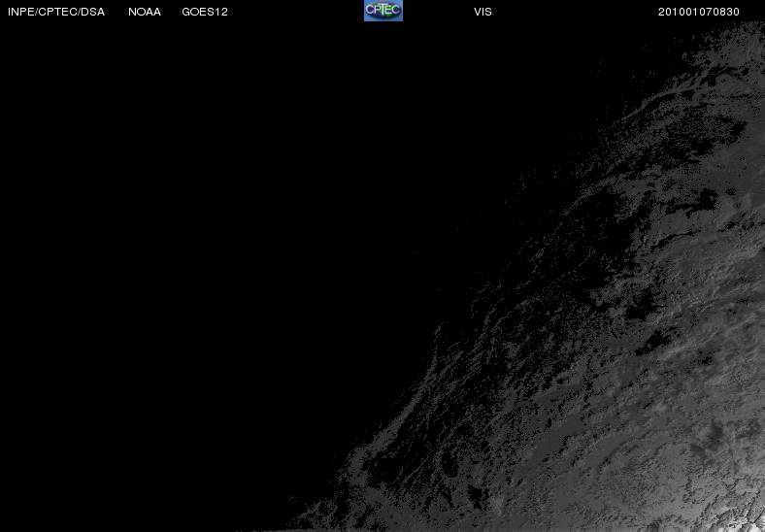Select the INPE/CPTEC/DSA header text
Image resolution: width=765 pixels, height=532 pixels.
pos(56,13)
